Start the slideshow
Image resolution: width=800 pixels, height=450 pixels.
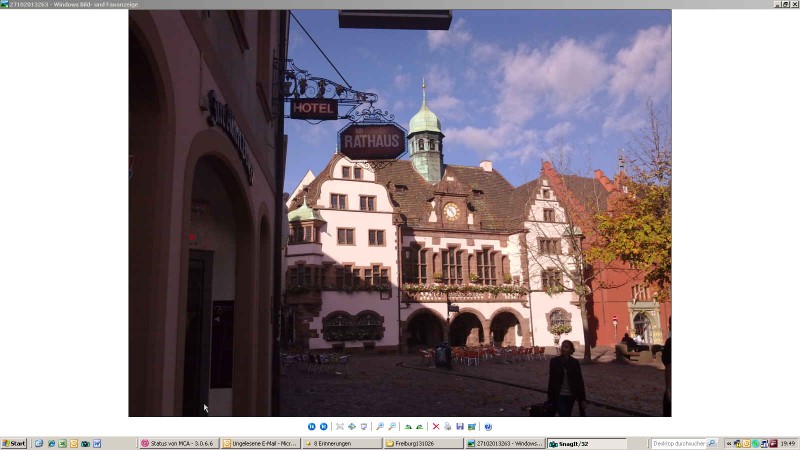click(x=364, y=426)
